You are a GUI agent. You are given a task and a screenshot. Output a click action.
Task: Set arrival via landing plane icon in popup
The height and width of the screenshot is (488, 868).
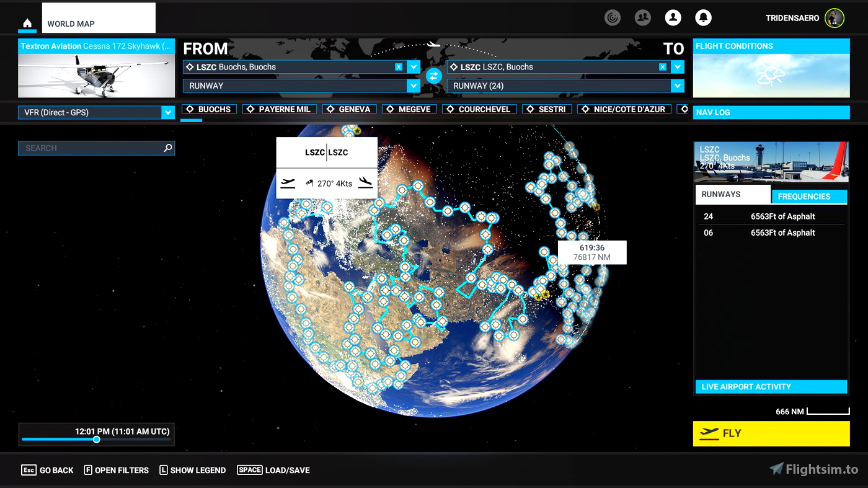(x=366, y=183)
